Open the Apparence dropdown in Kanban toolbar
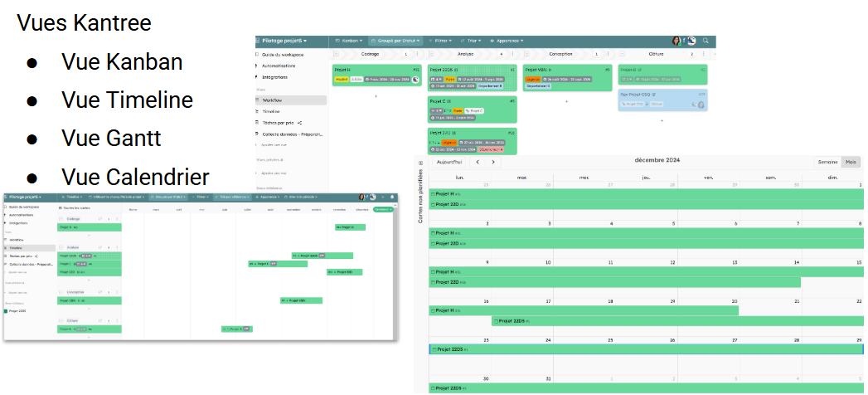The height and width of the screenshot is (395, 868). point(507,41)
